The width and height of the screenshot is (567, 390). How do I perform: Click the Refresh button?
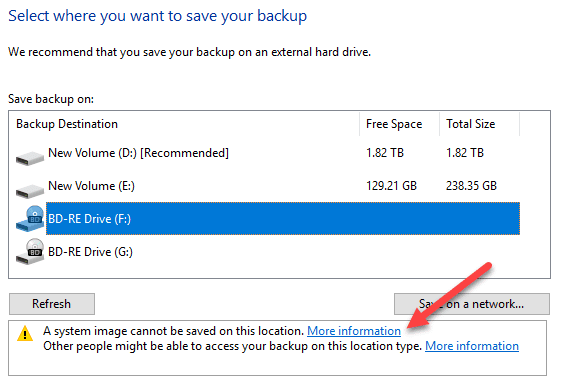coord(52,304)
